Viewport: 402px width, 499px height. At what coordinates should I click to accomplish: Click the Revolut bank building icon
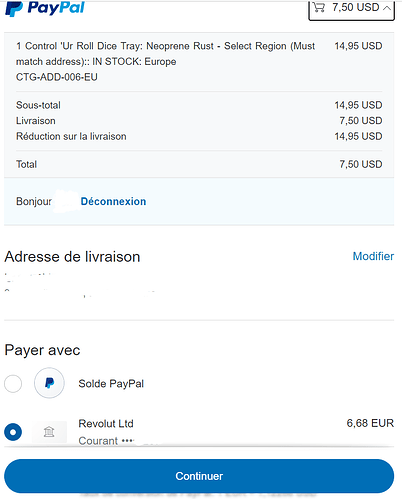click(x=49, y=432)
